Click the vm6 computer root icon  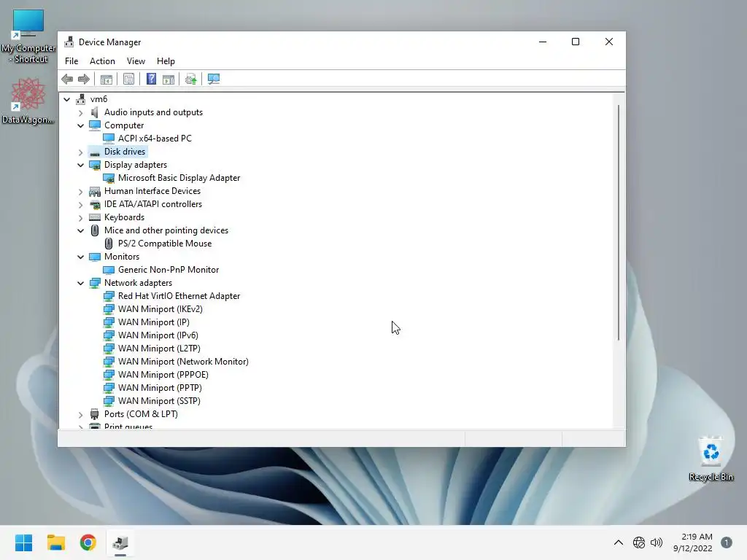click(81, 99)
